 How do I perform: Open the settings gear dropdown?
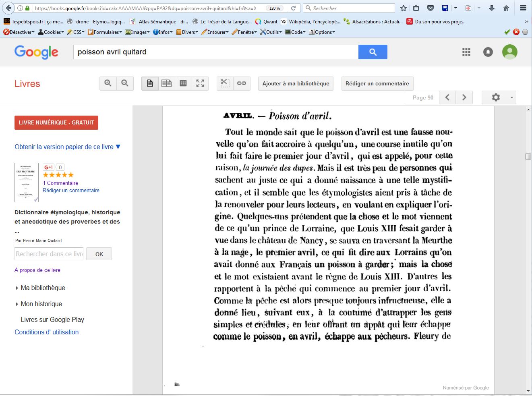[x=499, y=97]
